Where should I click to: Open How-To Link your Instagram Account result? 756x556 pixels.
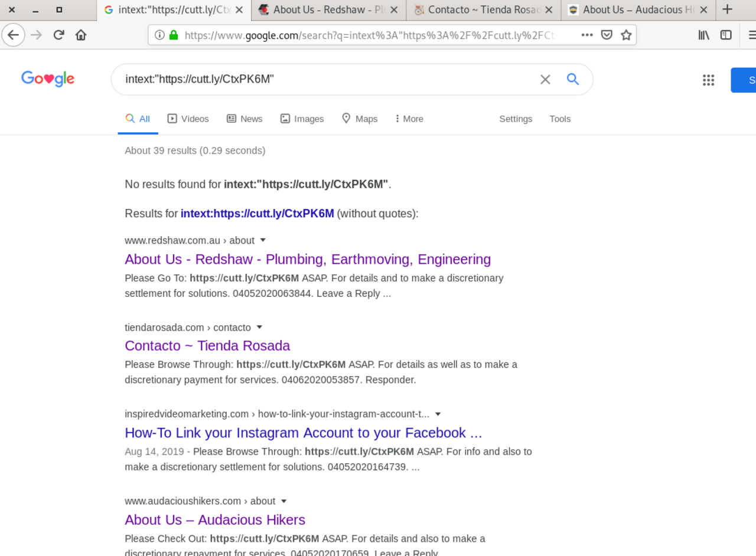pos(304,433)
